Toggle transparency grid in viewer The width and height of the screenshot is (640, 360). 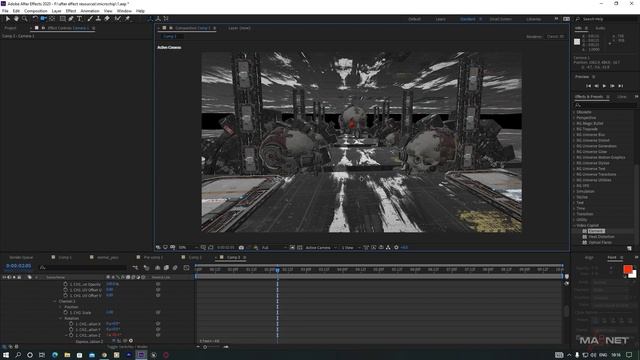click(300, 247)
